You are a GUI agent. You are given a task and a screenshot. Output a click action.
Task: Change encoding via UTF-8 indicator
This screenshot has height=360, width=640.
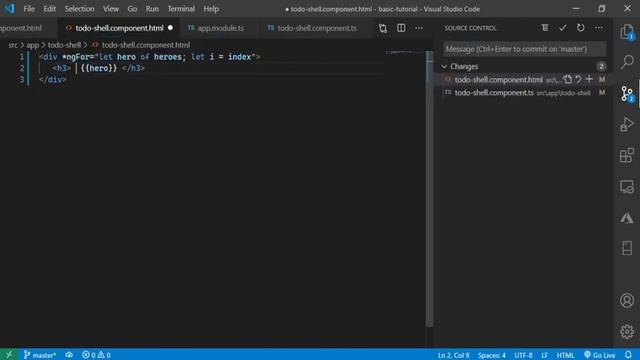(x=523, y=355)
